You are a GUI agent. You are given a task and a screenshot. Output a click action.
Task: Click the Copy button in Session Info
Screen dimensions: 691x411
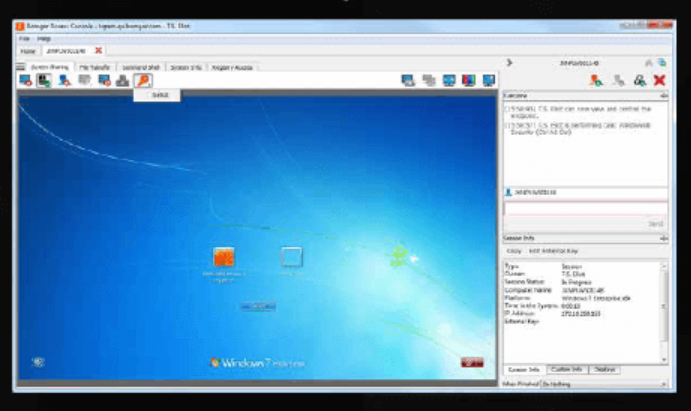pyautogui.click(x=514, y=251)
